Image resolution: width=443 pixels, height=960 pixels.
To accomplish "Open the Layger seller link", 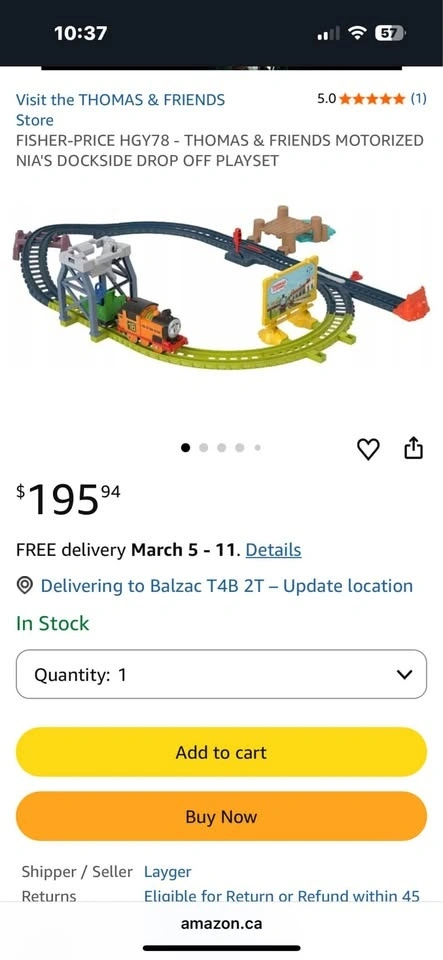I will pyautogui.click(x=168, y=871).
